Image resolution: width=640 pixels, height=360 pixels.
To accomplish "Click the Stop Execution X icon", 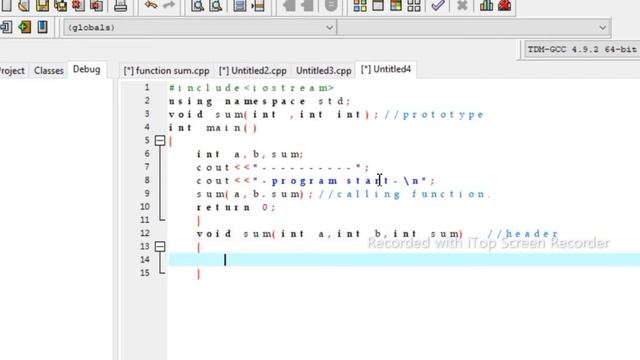I will point(462,5).
